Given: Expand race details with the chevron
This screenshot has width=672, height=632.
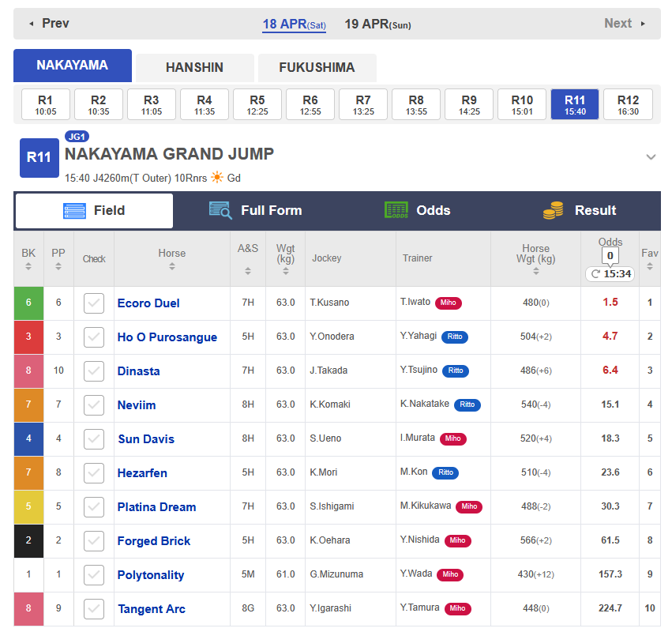Looking at the screenshot, I should click(x=651, y=157).
